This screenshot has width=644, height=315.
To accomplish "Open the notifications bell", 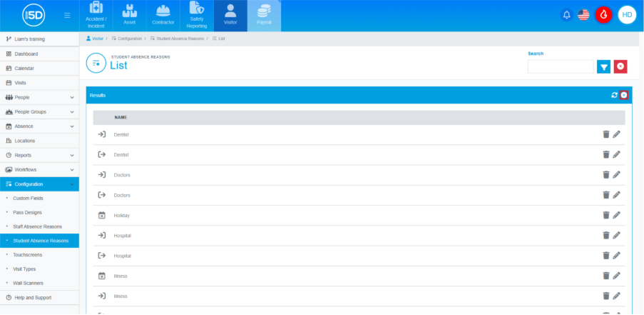I will [x=566, y=15].
